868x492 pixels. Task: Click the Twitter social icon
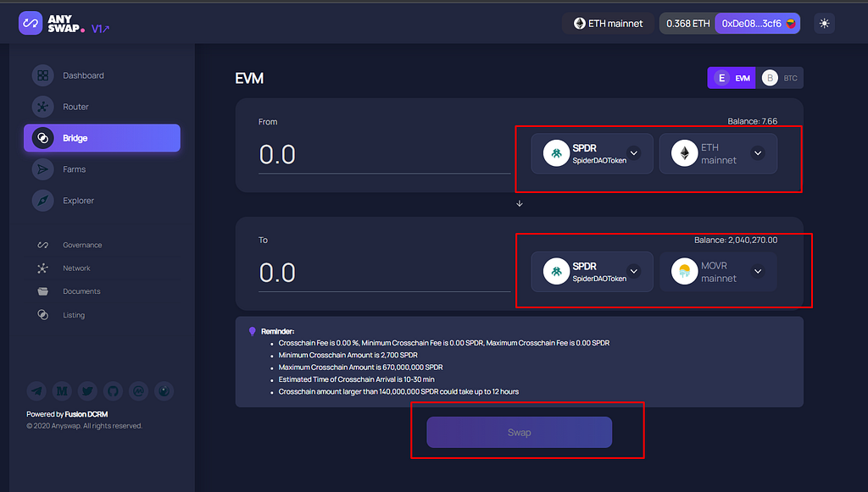click(87, 391)
